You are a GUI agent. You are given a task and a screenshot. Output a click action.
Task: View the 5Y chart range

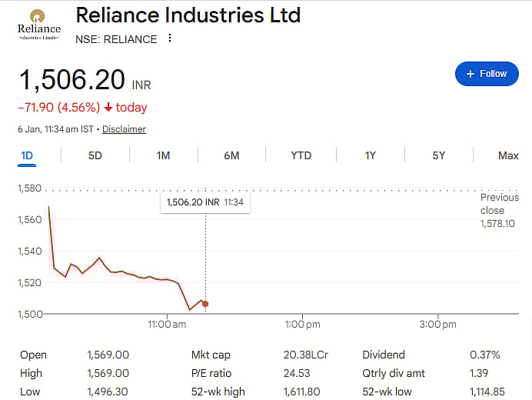pos(438,155)
